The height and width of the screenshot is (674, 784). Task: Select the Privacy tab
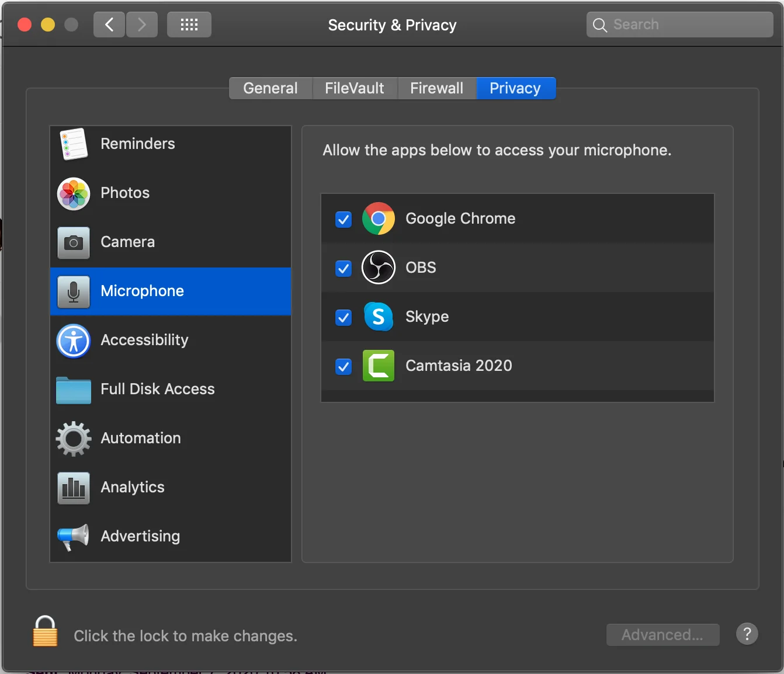point(516,88)
